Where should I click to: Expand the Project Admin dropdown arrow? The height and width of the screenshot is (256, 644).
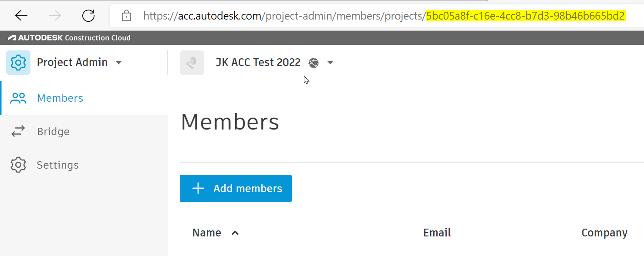(x=118, y=63)
